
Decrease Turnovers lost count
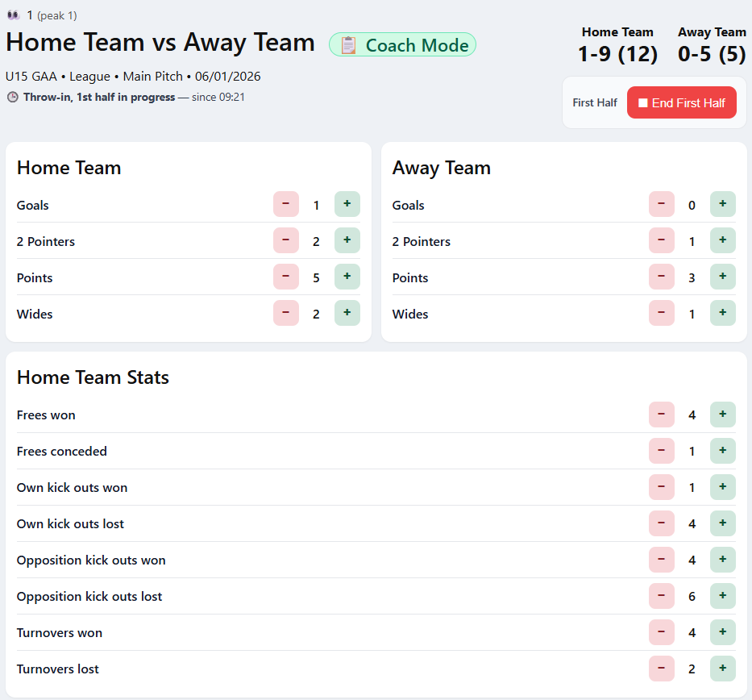(662, 669)
